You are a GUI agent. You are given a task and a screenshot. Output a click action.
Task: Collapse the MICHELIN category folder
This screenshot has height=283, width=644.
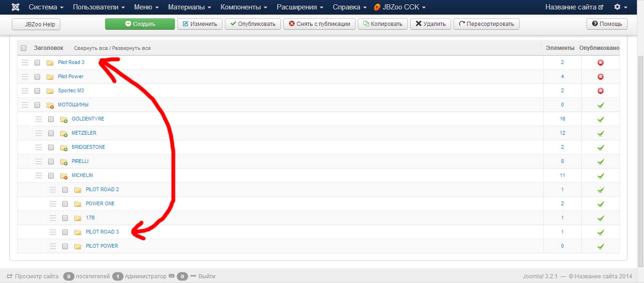click(64, 176)
